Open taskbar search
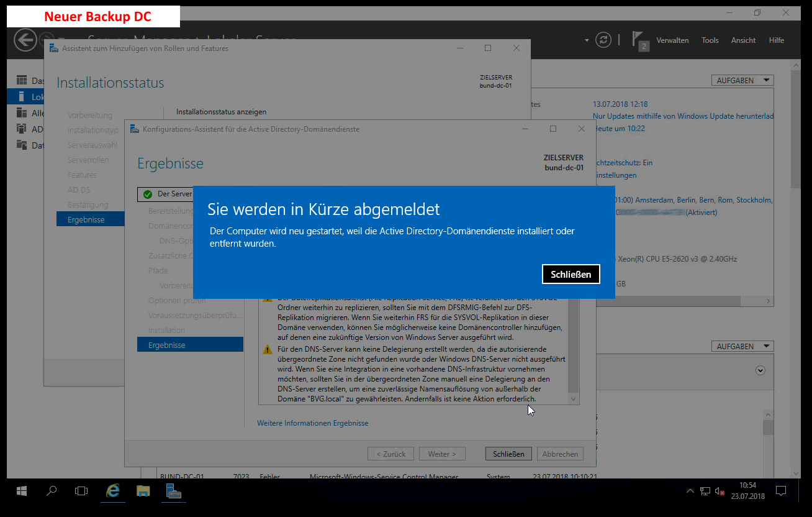Image resolution: width=812 pixels, height=517 pixels. click(x=52, y=491)
